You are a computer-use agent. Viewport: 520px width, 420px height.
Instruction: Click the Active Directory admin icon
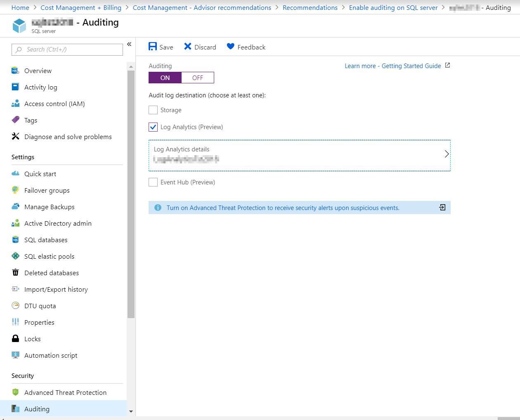point(15,223)
